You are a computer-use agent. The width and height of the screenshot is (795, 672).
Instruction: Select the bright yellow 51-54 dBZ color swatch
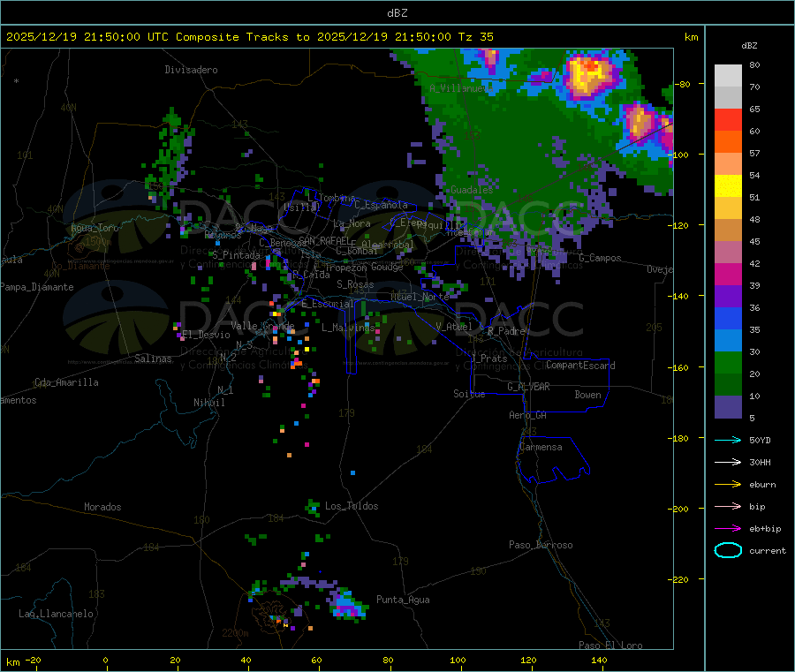click(x=728, y=186)
